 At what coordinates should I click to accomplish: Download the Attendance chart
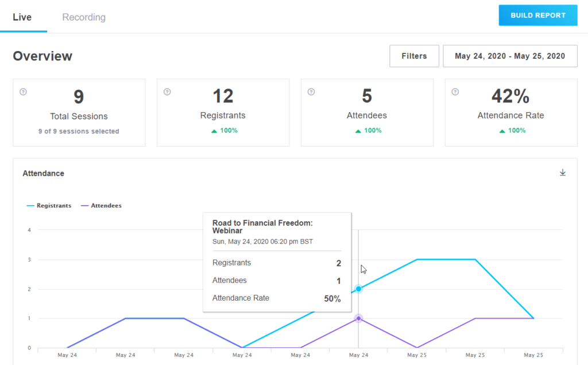click(x=563, y=173)
